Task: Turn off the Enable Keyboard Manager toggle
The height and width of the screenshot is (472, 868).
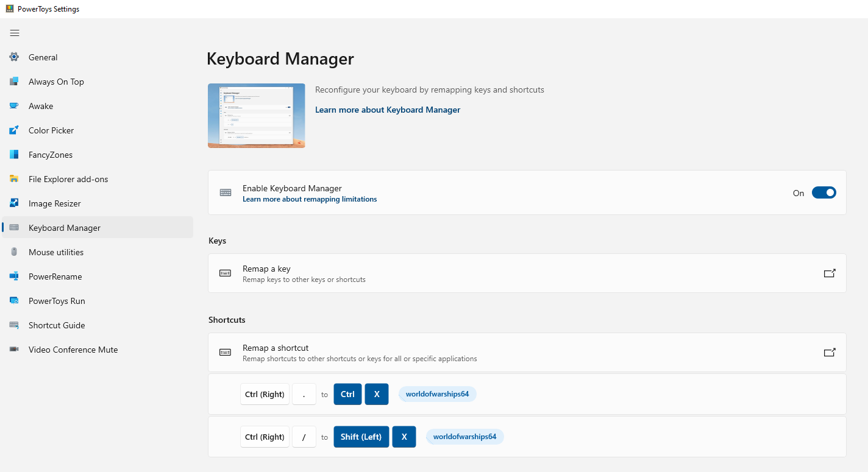Action: 824,193
